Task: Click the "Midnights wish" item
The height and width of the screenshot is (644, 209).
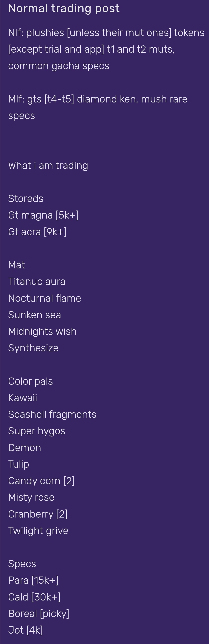Action: 42,331
